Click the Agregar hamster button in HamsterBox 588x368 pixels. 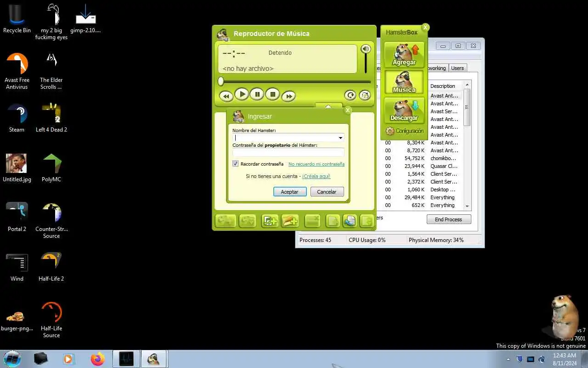click(x=404, y=54)
